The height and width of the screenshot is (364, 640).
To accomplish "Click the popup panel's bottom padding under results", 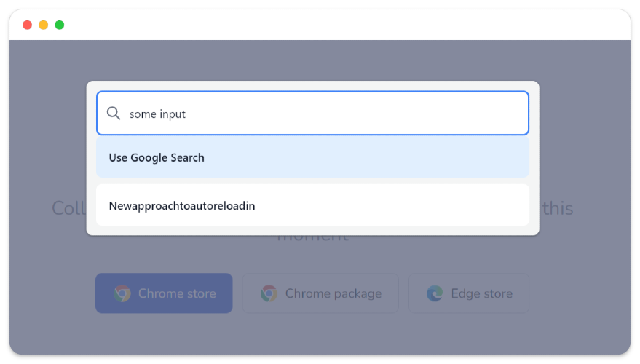I will [312, 230].
